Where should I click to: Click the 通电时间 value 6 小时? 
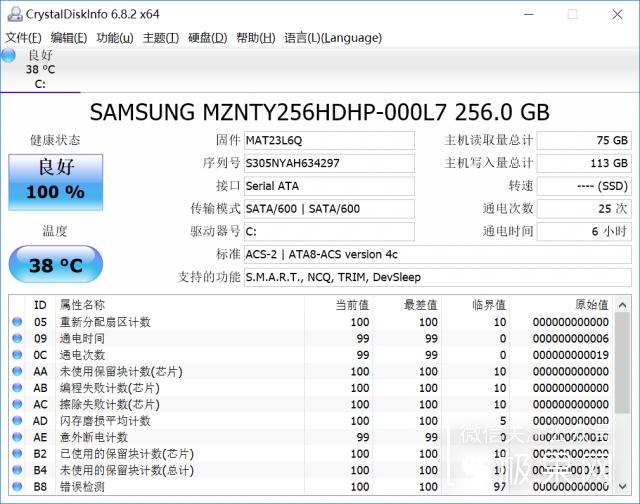(x=584, y=232)
